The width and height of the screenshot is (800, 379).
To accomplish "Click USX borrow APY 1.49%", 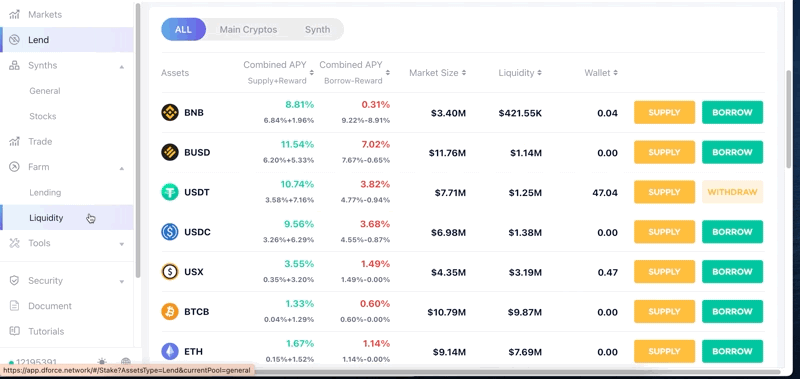I will coord(376,264).
